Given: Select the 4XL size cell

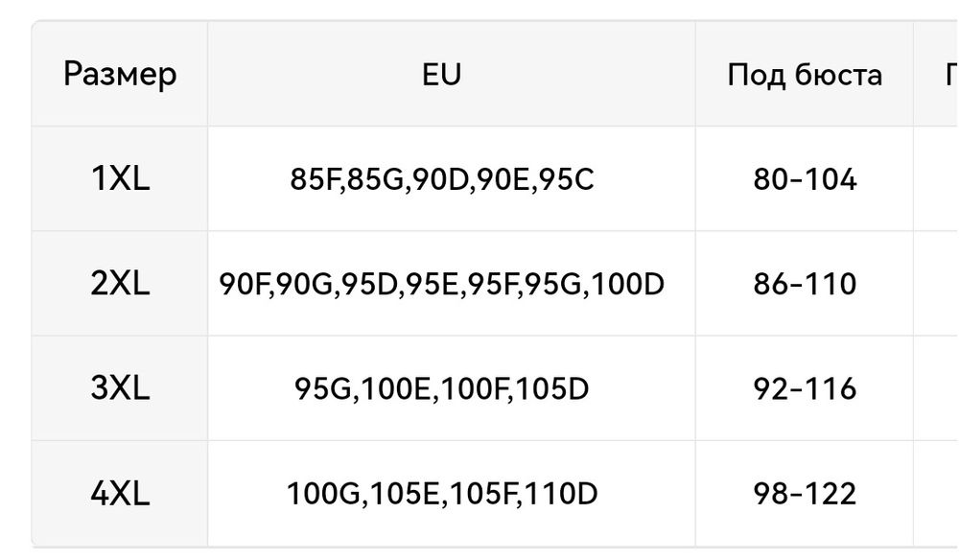Looking at the screenshot, I should (x=120, y=494).
